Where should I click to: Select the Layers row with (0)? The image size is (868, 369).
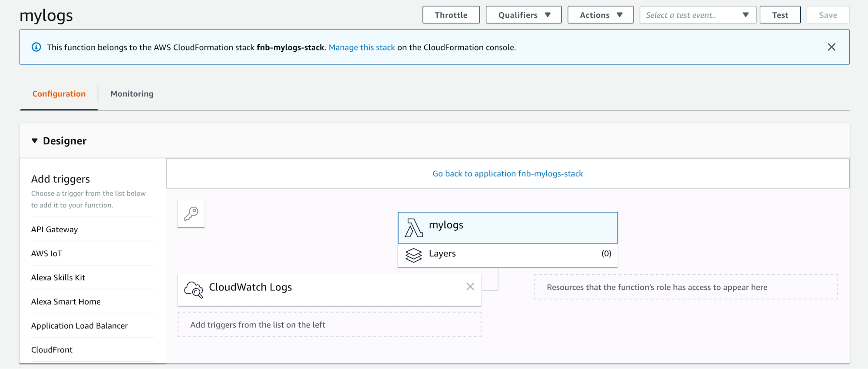point(508,255)
